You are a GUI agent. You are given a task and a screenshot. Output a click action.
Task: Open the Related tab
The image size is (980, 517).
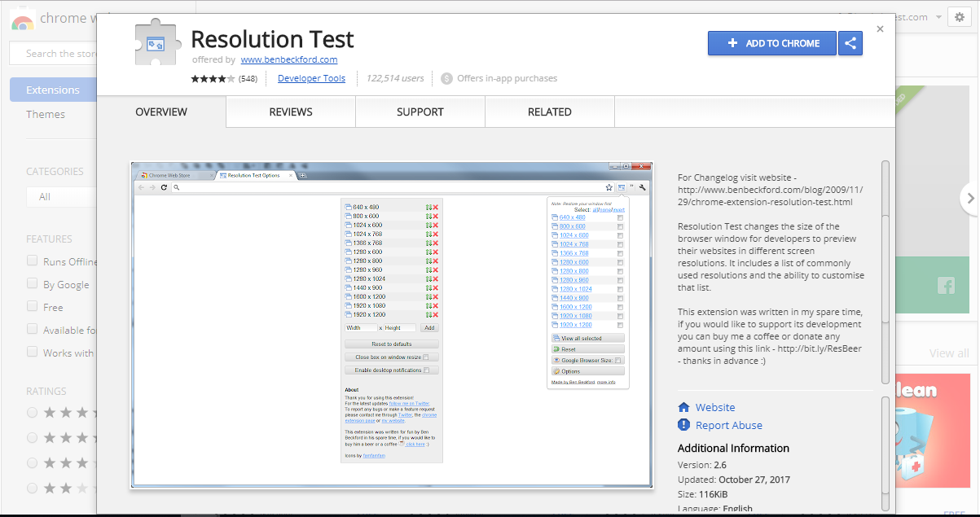[x=549, y=112]
